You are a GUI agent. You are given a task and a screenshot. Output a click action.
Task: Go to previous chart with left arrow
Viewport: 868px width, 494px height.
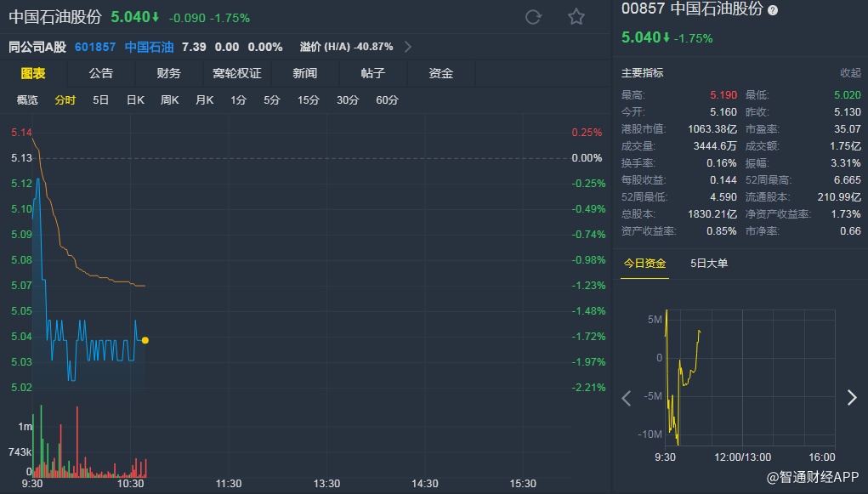[x=627, y=398]
